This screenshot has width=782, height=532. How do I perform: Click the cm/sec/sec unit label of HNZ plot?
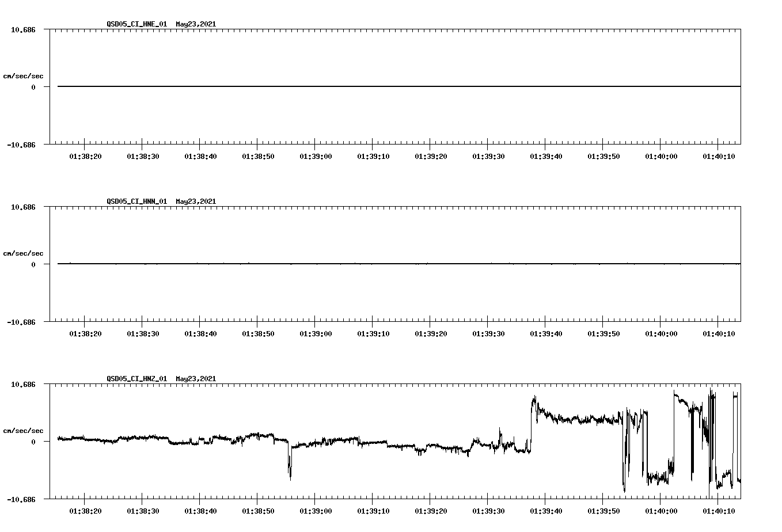click(x=23, y=431)
